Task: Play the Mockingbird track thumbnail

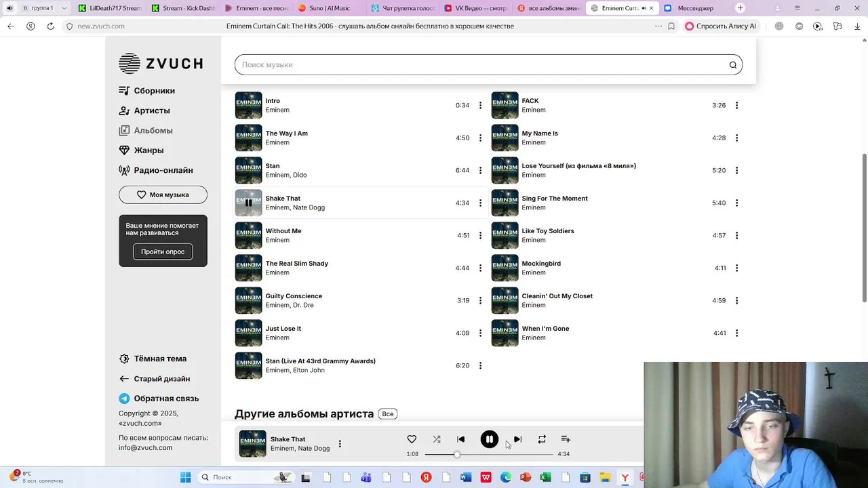Action: (x=505, y=268)
